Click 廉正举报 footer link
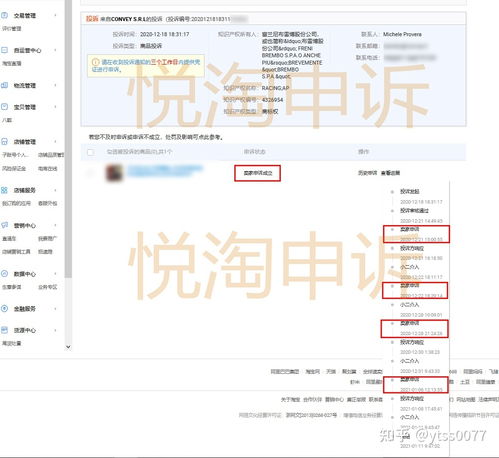This screenshot has height=458, width=499. click(x=356, y=399)
